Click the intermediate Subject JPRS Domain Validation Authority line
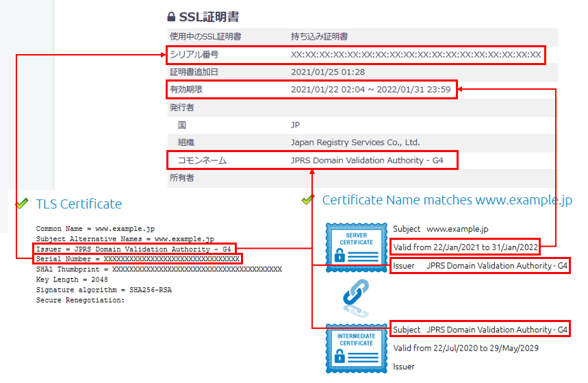The width and height of the screenshot is (588, 383). 480,330
